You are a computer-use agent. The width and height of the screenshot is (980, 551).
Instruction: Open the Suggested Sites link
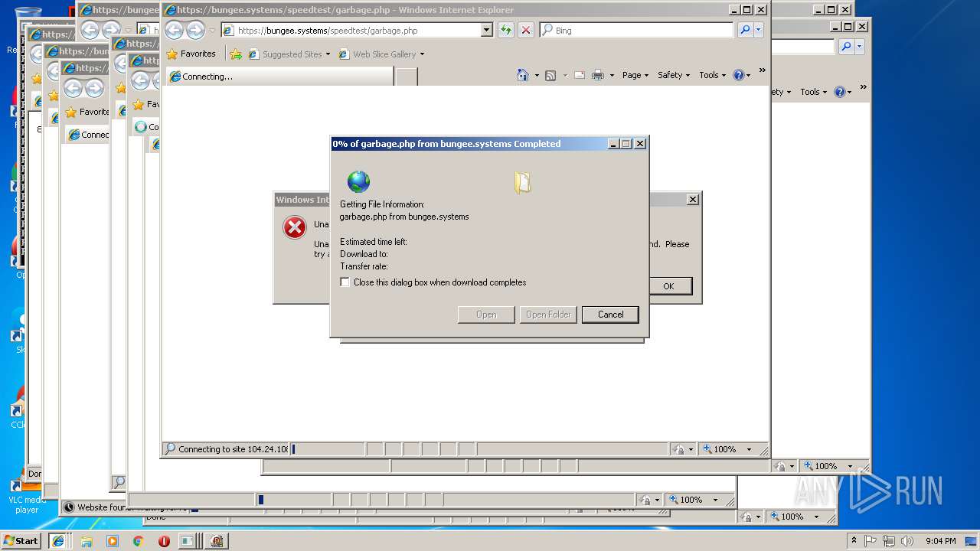pos(288,54)
